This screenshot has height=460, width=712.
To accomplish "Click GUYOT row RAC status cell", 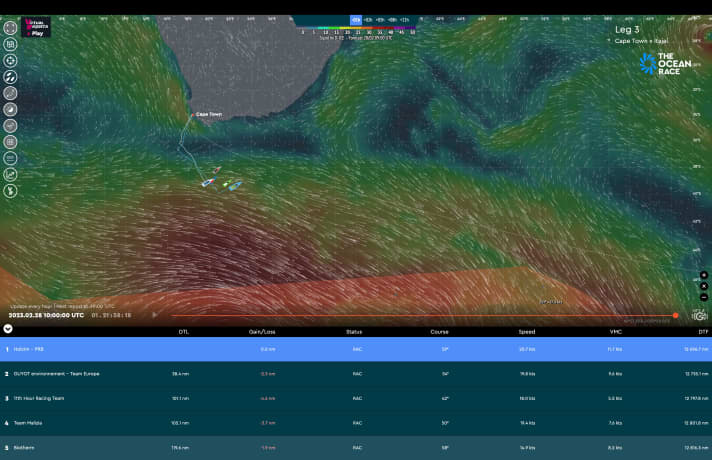I will (357, 374).
